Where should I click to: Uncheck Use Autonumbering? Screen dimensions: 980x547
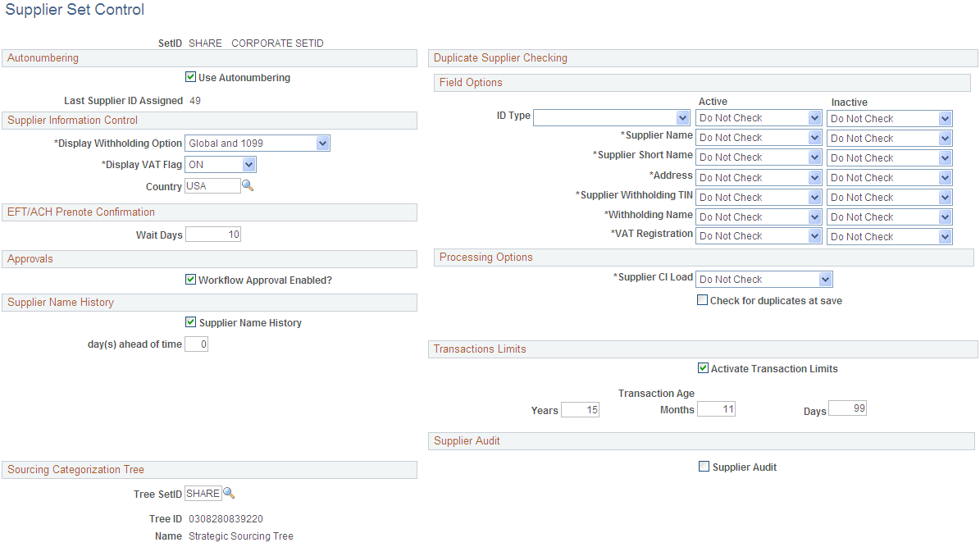point(190,77)
